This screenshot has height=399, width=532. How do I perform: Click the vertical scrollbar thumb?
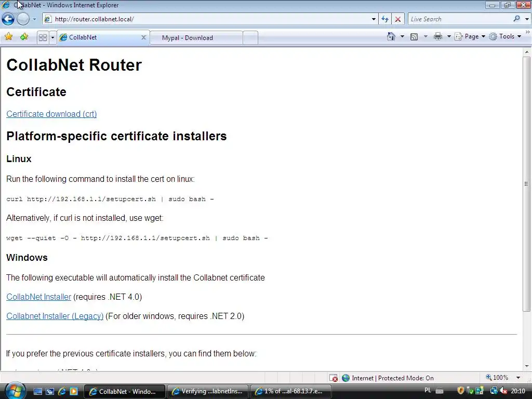pyautogui.click(x=526, y=183)
